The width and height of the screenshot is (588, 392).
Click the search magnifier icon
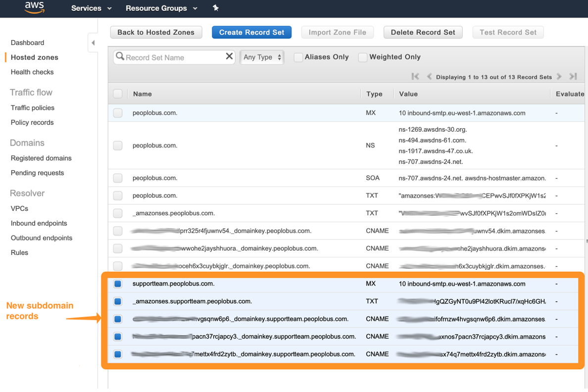coord(120,56)
